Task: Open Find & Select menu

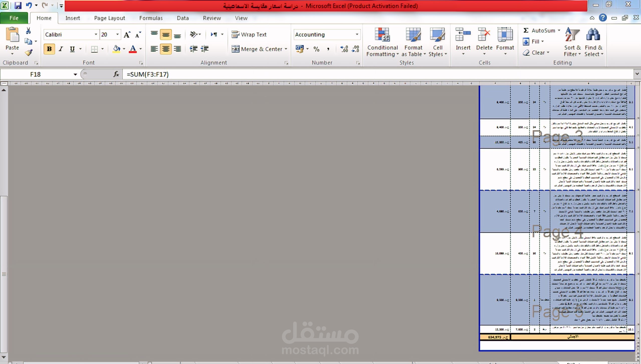Action: 594,42
